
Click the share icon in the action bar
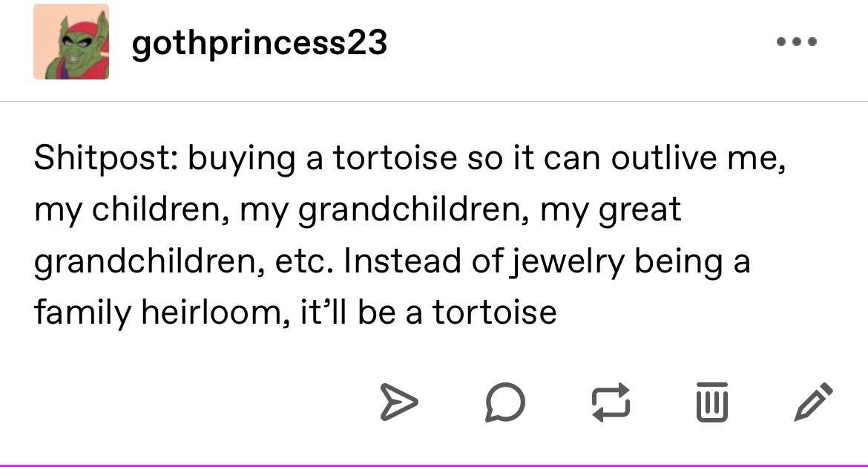401,403
